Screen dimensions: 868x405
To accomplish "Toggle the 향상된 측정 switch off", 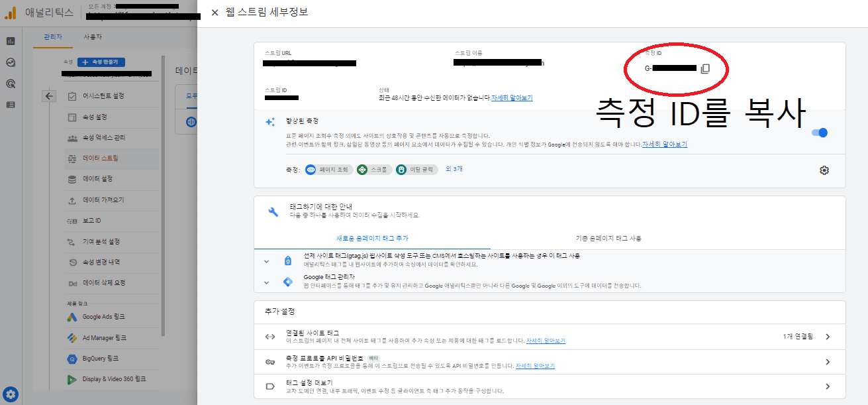I will pyautogui.click(x=820, y=133).
